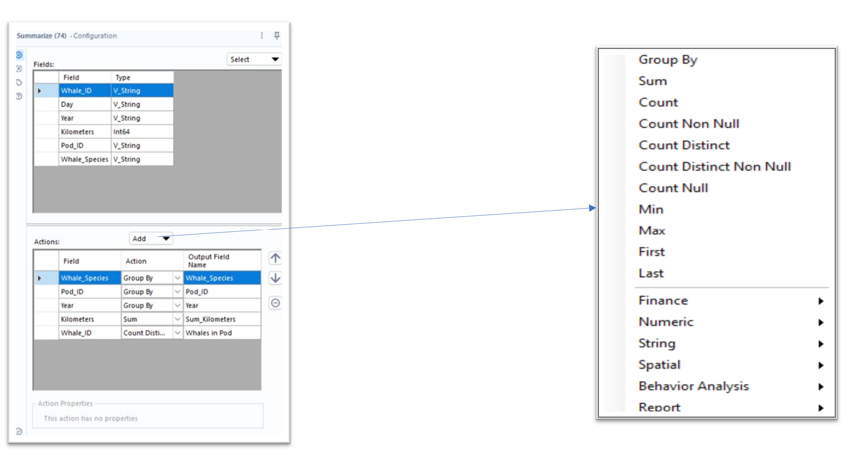Remove the selected action using the minus icon
The image size is (868, 461).
(x=275, y=303)
